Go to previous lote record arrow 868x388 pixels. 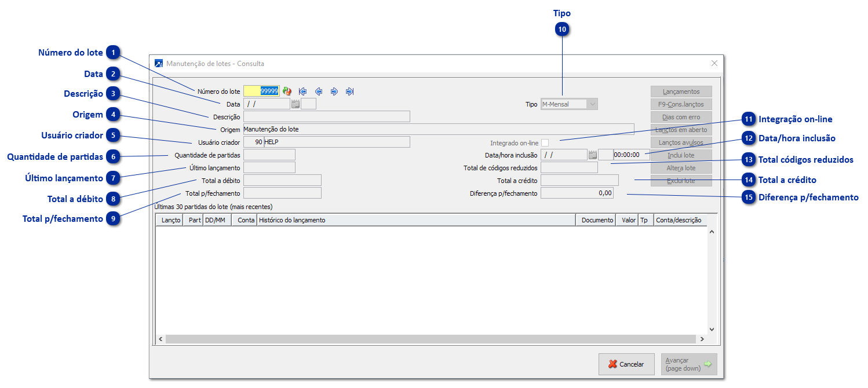pos(318,91)
